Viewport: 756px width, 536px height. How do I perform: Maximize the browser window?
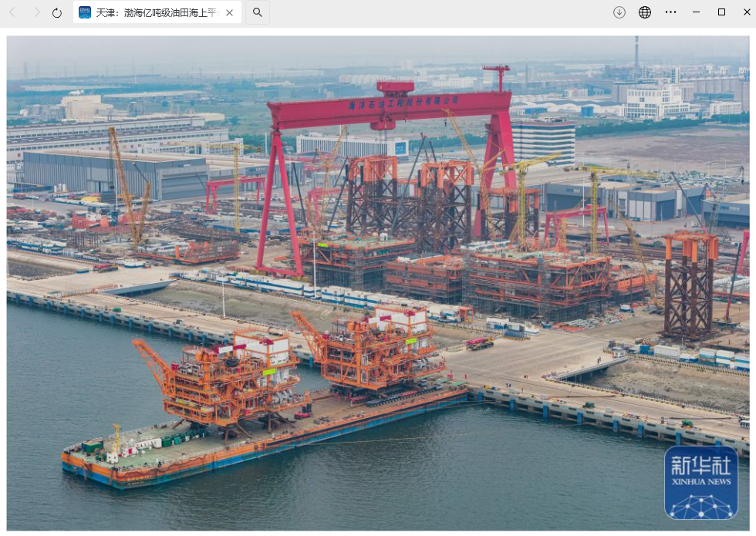point(722,12)
